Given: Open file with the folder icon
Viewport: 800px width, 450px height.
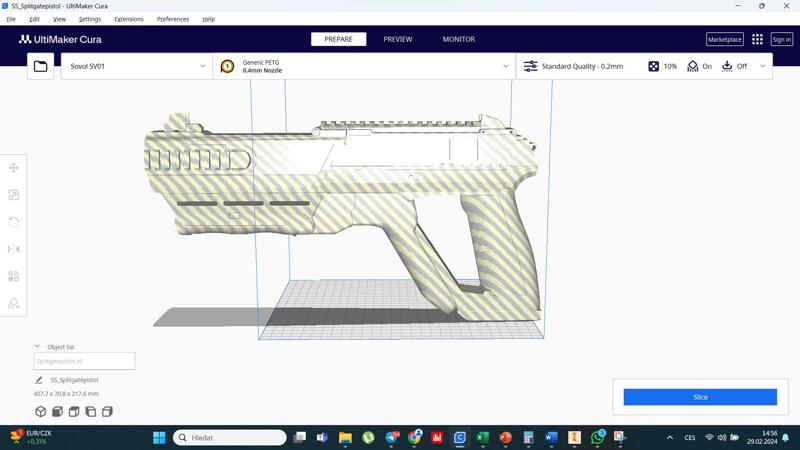Looking at the screenshot, I should [40, 66].
